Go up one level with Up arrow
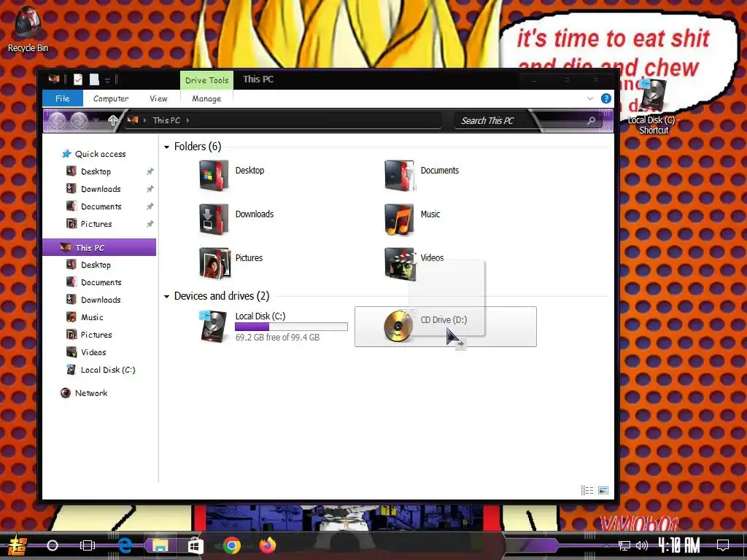 point(112,120)
